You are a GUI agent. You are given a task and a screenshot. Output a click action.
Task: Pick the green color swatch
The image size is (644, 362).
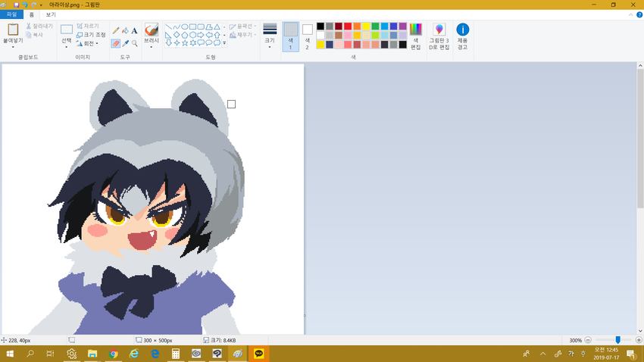click(375, 27)
